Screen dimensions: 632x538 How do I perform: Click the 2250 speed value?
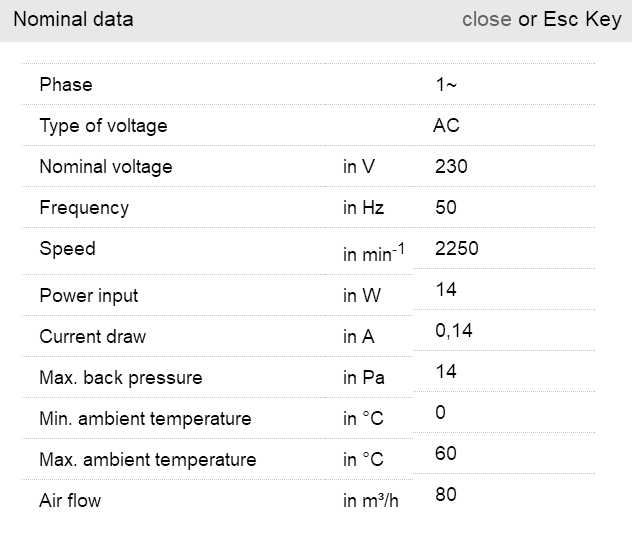(x=457, y=249)
